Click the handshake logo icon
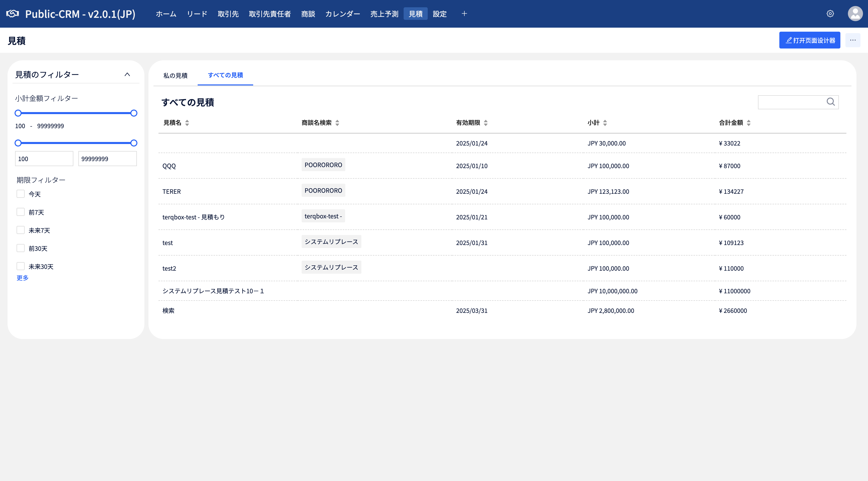Image resolution: width=868 pixels, height=481 pixels. (x=13, y=14)
